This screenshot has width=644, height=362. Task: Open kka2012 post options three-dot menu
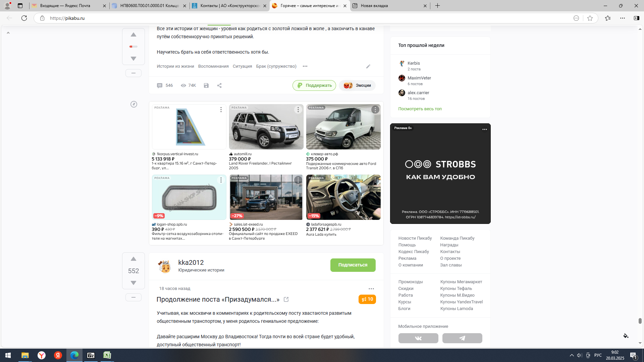(371, 289)
